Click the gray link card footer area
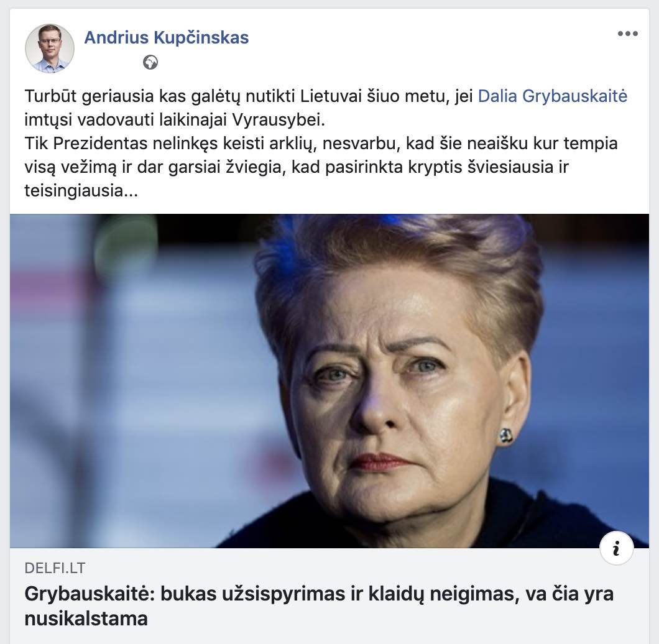 (329, 596)
